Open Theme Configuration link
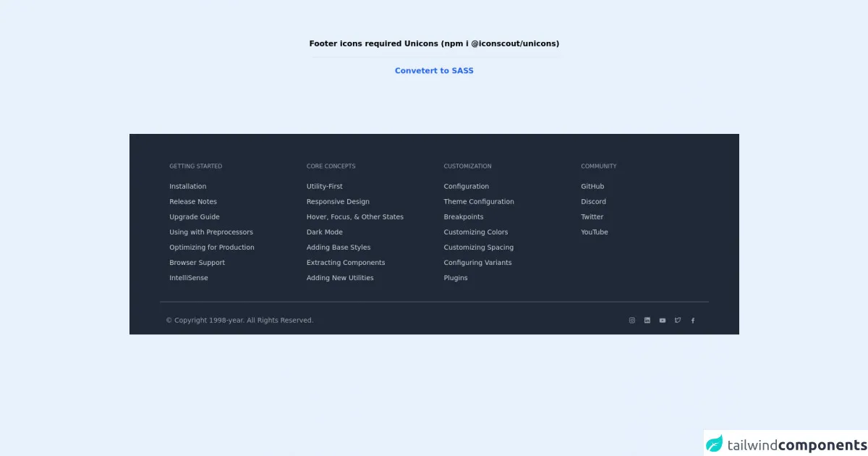The height and width of the screenshot is (456, 868). 479,202
